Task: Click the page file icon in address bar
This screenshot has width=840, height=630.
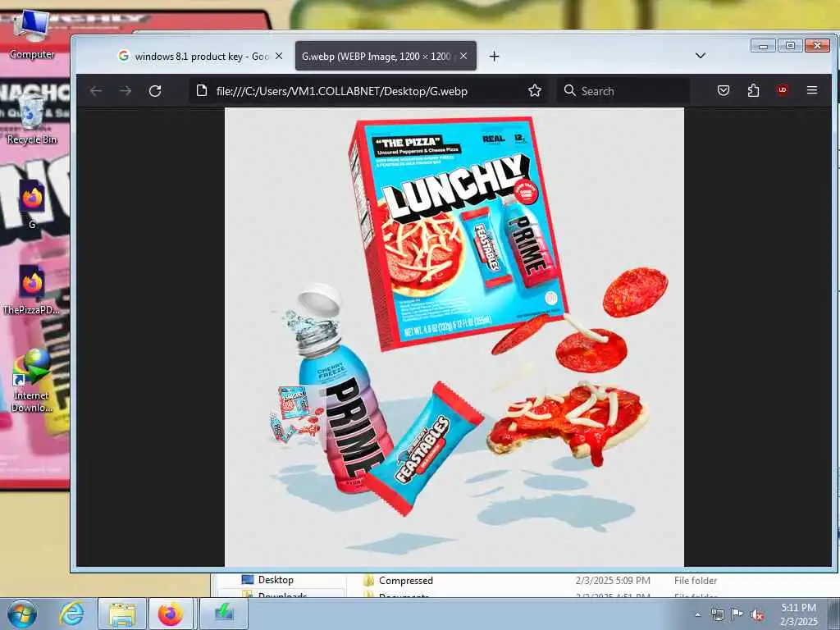Action: [202, 90]
